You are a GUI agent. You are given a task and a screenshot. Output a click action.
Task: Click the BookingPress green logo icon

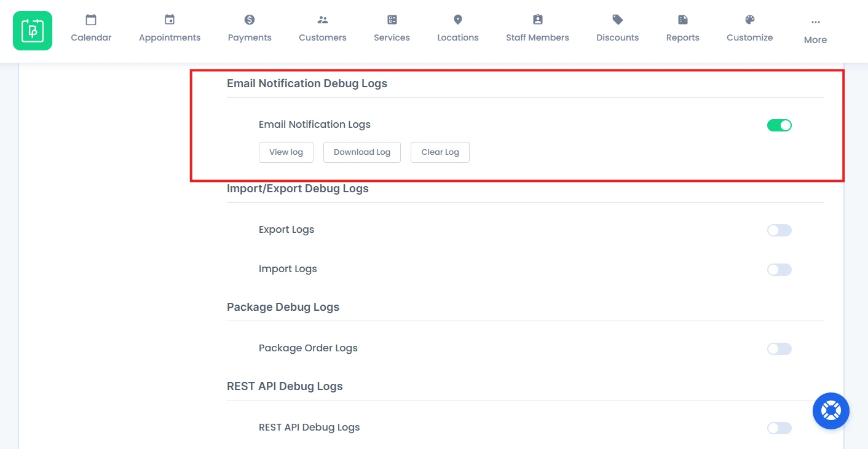pos(33,31)
